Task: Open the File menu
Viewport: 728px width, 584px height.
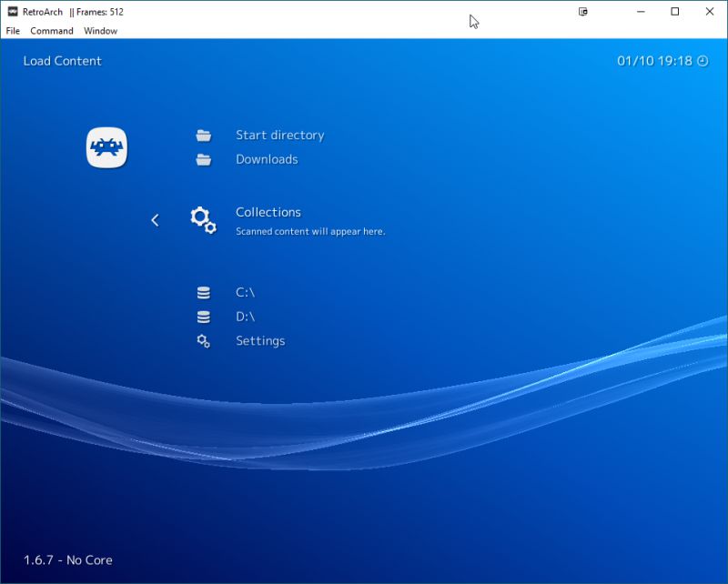Action: pyautogui.click(x=13, y=30)
